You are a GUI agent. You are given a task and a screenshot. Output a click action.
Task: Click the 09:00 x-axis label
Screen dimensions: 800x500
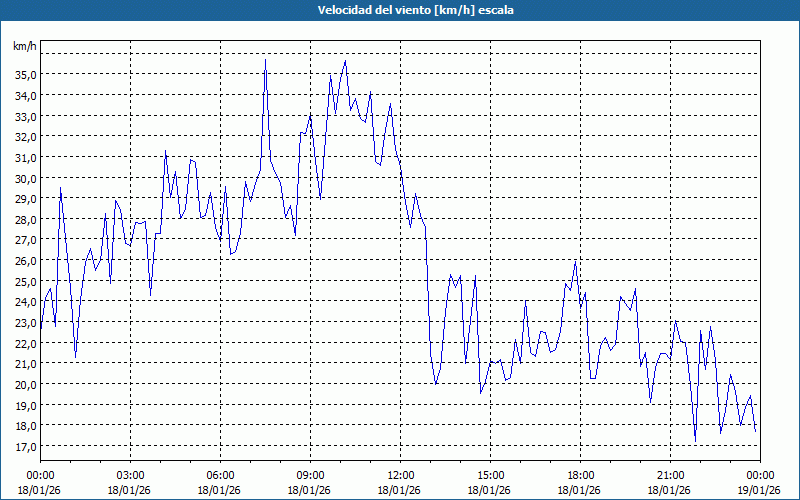pyautogui.click(x=310, y=475)
